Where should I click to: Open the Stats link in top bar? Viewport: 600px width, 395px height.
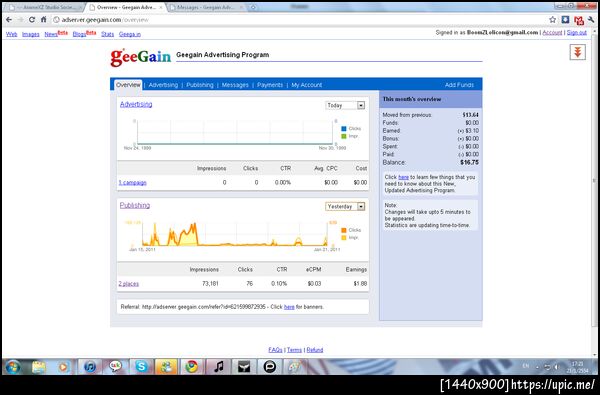tap(108, 34)
